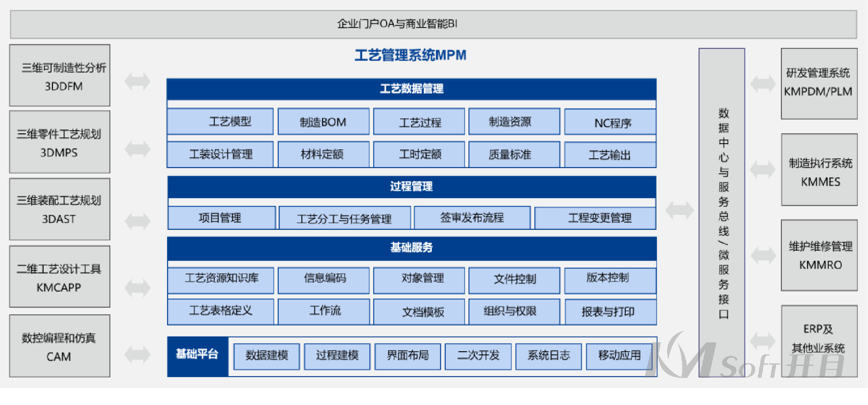
Task: Select the 工作流 module
Action: tap(324, 311)
